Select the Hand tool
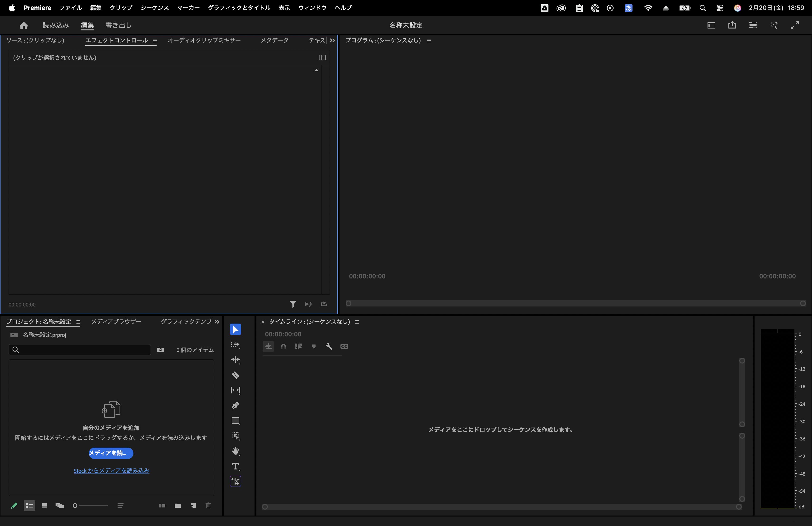This screenshot has height=526, width=812. (236, 451)
